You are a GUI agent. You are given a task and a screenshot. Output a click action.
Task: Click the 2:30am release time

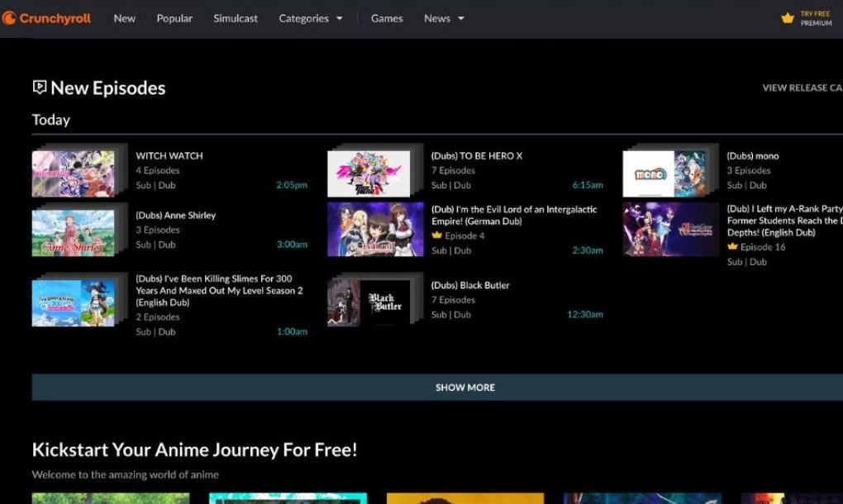pos(588,250)
